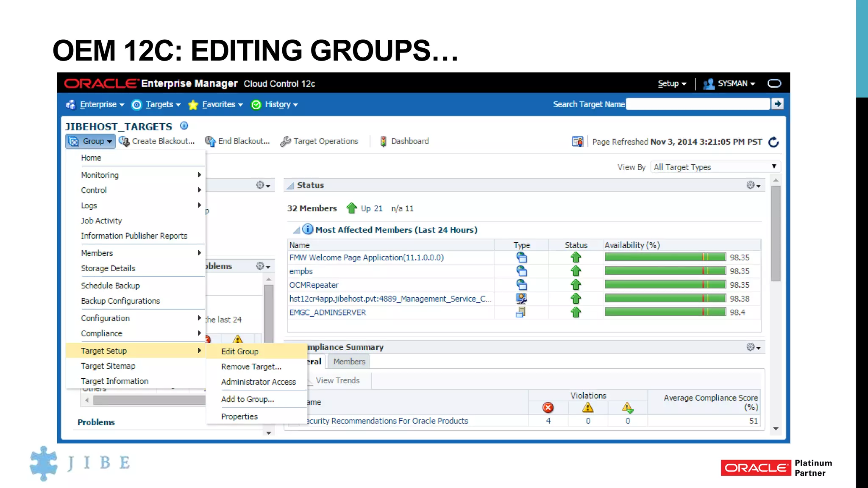
Task: Open the empbs target link
Action: 300,271
